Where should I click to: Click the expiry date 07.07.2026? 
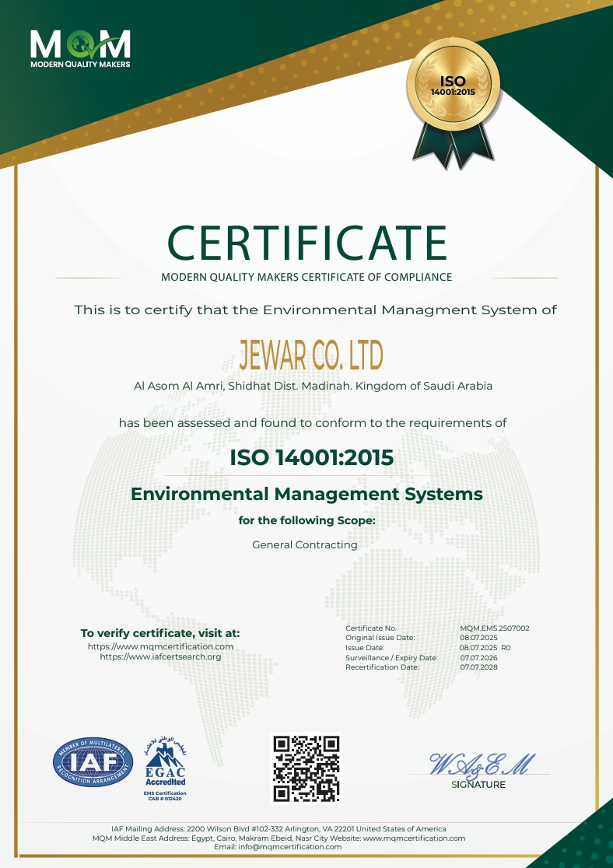478,658
